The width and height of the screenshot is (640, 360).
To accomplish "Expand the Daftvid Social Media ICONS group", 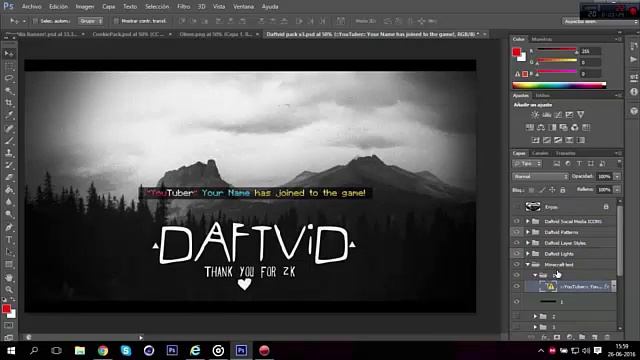I will (x=528, y=221).
